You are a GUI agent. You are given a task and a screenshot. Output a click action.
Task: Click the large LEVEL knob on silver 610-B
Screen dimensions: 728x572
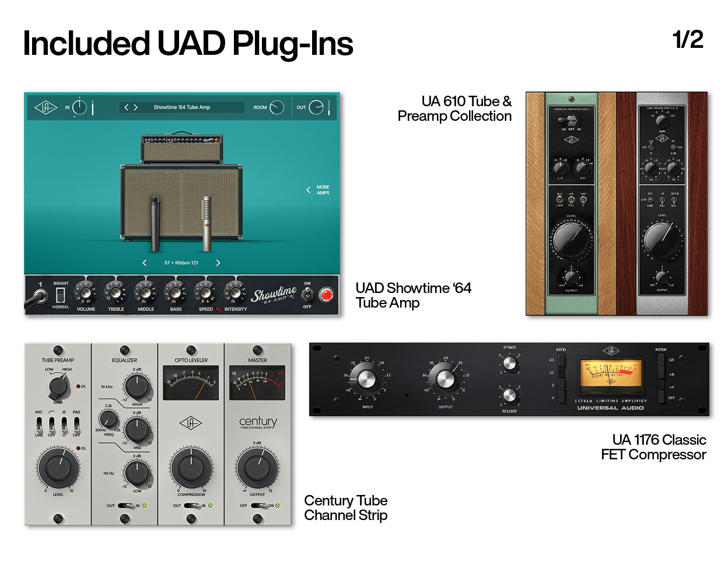tap(661, 240)
